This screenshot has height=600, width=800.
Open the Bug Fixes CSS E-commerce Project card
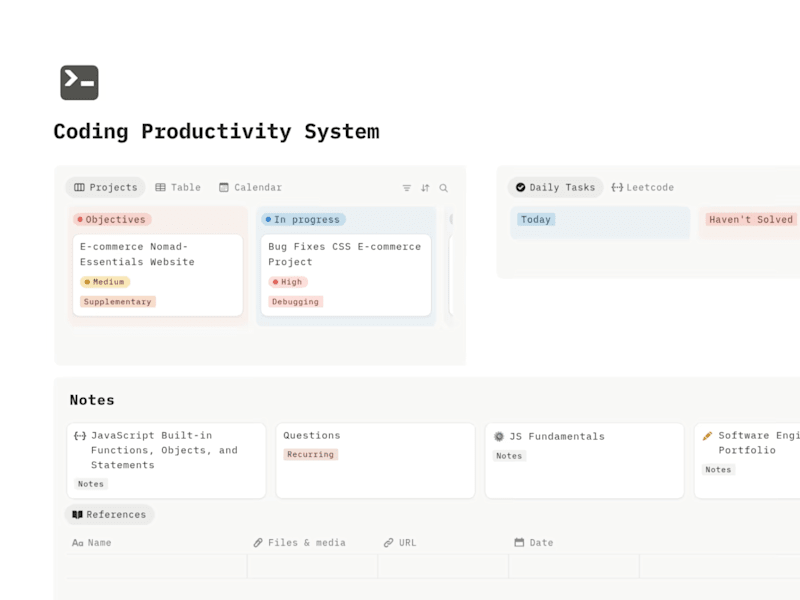(x=346, y=275)
